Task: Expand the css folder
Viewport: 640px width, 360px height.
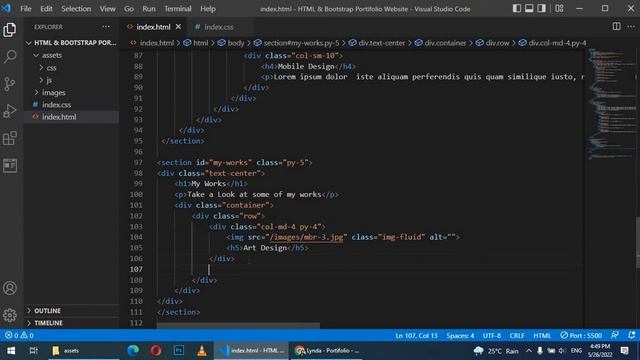Action: (x=71, y=67)
